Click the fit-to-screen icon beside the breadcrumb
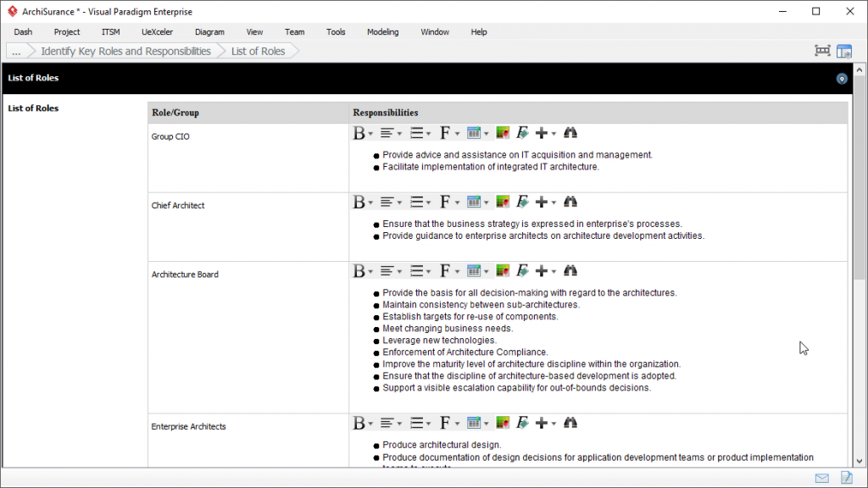The height and width of the screenshot is (488, 868). [x=822, y=51]
